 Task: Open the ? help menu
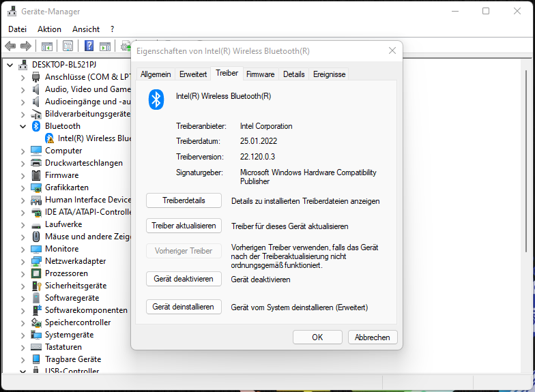coord(112,29)
